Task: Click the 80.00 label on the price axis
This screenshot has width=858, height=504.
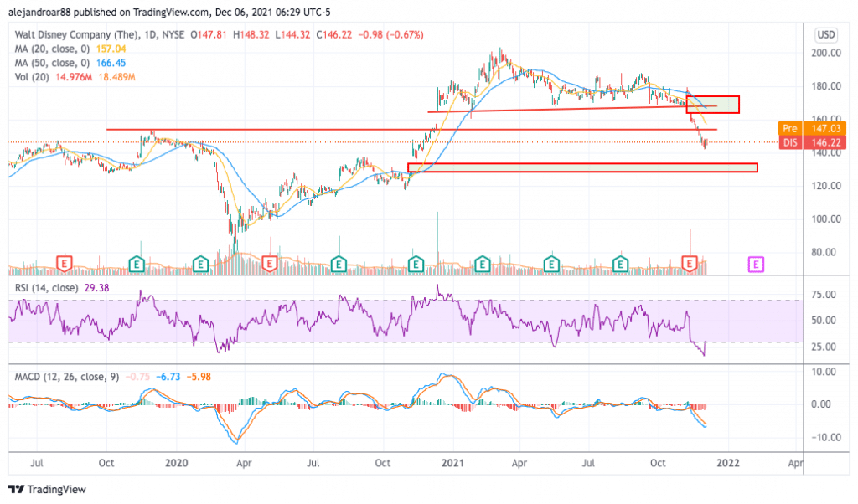Action: click(x=824, y=253)
